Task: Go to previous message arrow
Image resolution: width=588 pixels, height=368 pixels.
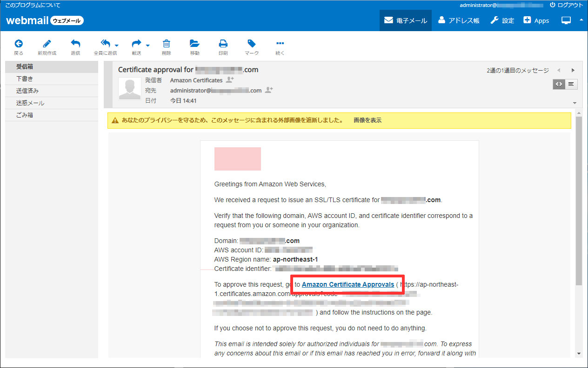Action: click(x=559, y=70)
